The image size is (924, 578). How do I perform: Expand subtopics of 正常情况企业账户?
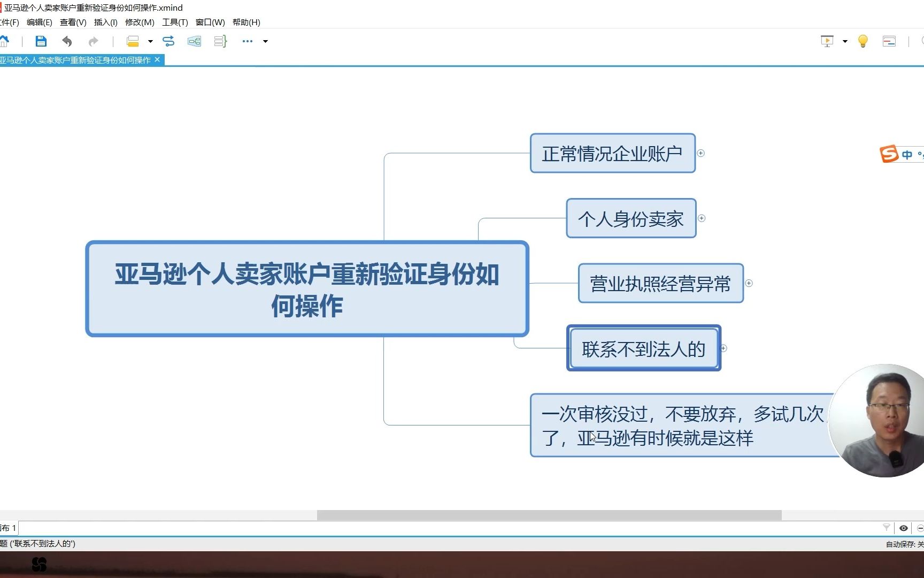701,154
